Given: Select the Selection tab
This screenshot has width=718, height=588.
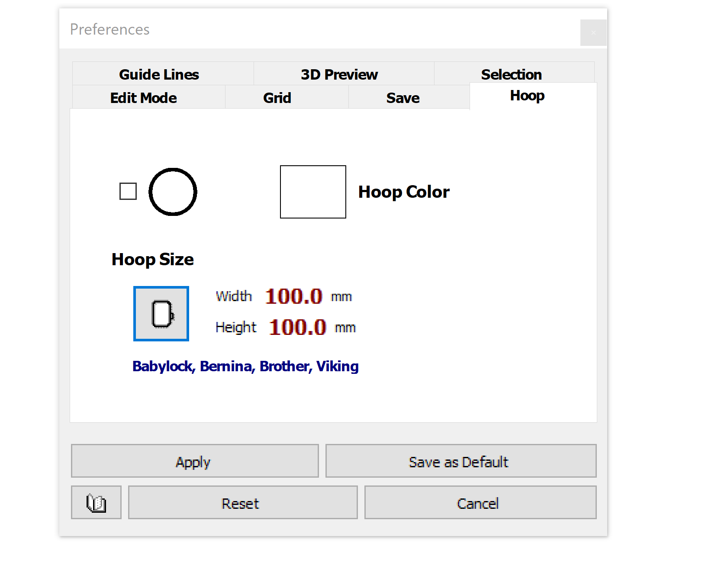Looking at the screenshot, I should [511, 74].
